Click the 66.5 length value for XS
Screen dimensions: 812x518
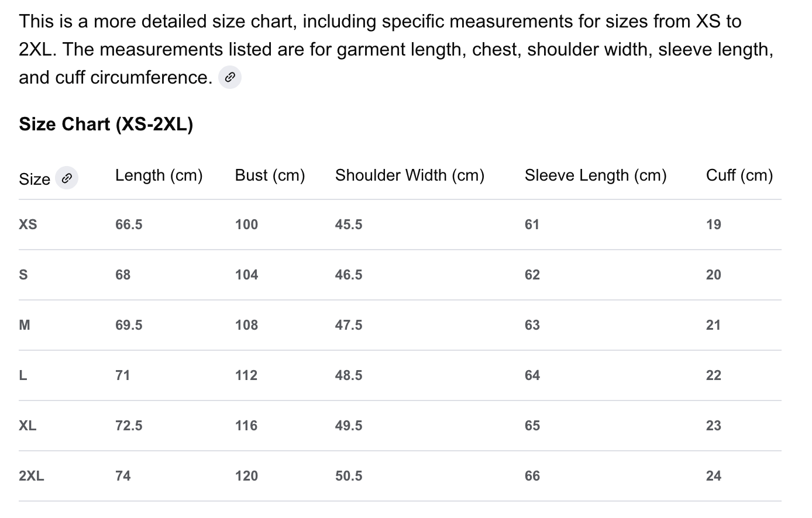pyautogui.click(x=129, y=225)
